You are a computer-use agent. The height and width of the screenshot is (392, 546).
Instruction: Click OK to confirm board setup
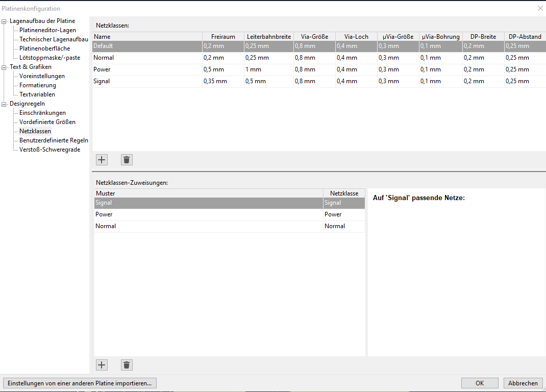click(480, 383)
